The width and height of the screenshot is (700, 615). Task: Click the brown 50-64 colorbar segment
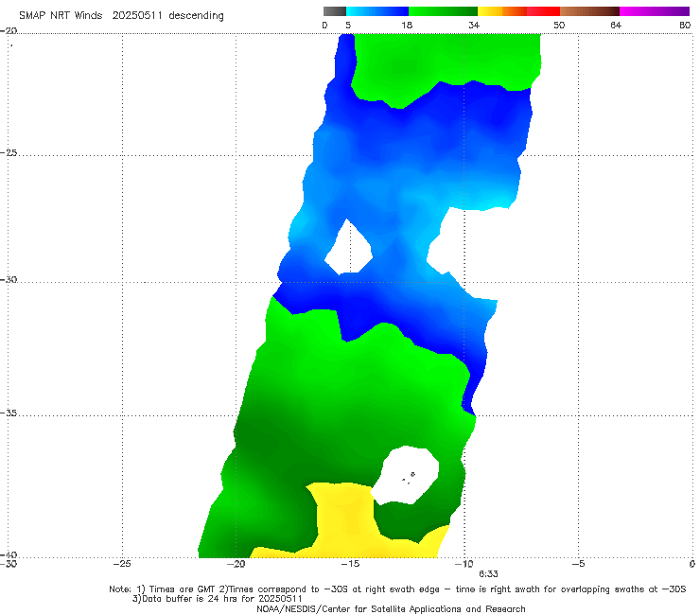589,11
